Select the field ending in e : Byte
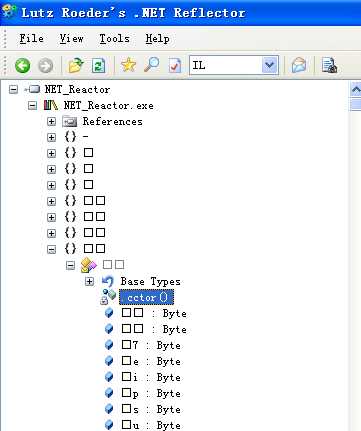Screen dimensions: 361x431 [x=151, y=361]
